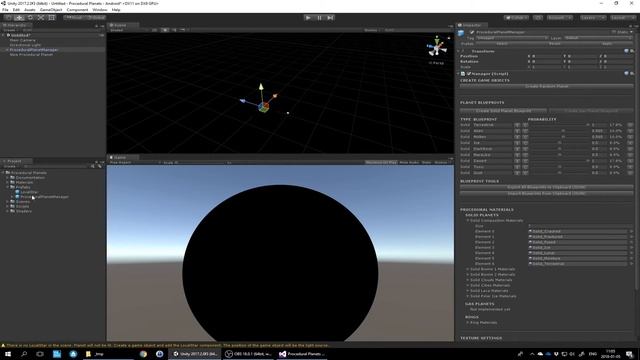Open the Component menu

point(77,9)
